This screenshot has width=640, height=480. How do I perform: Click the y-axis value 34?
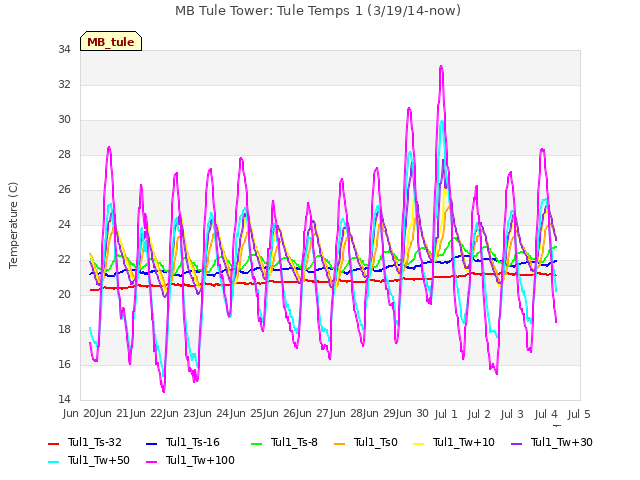point(64,50)
